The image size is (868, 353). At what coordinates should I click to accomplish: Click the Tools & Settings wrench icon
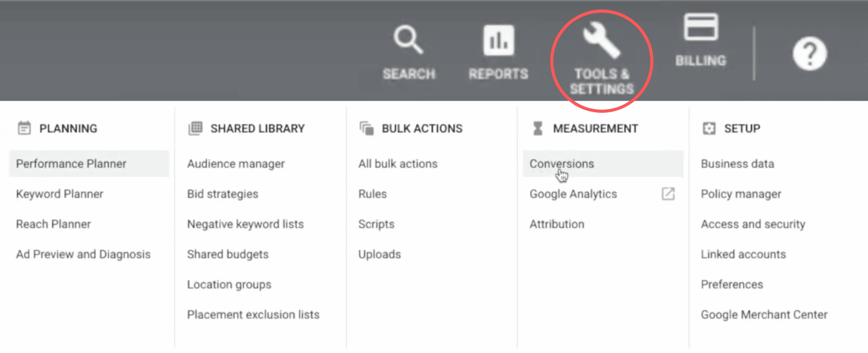coord(601,40)
